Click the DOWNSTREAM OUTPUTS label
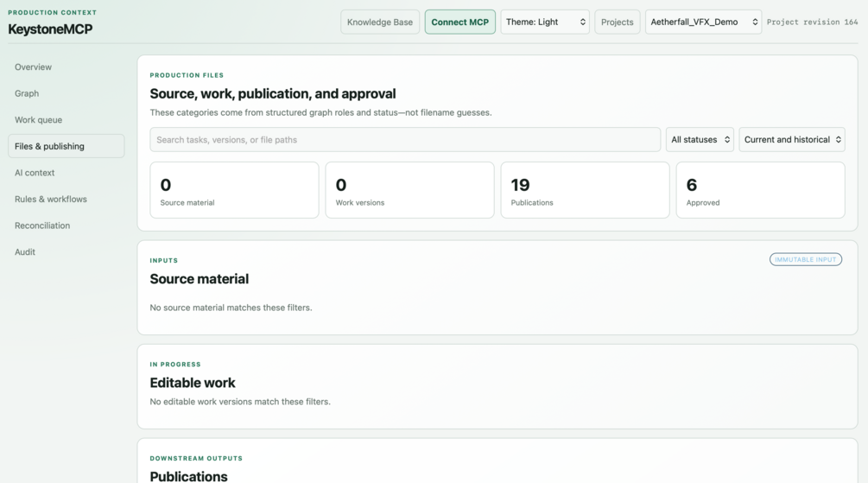Screen dimensions: 868x483 196,459
